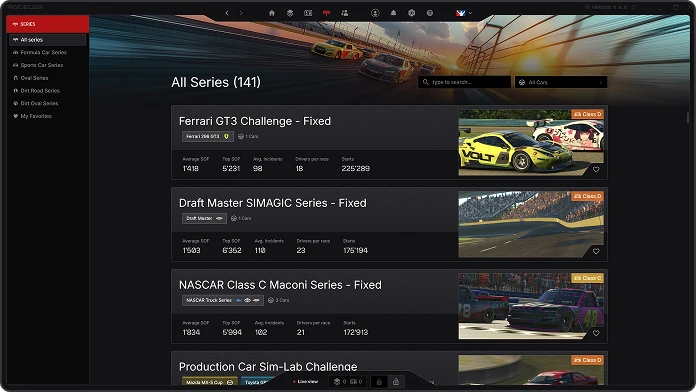
Task: Click the All Series (141) heading
Action: click(216, 82)
